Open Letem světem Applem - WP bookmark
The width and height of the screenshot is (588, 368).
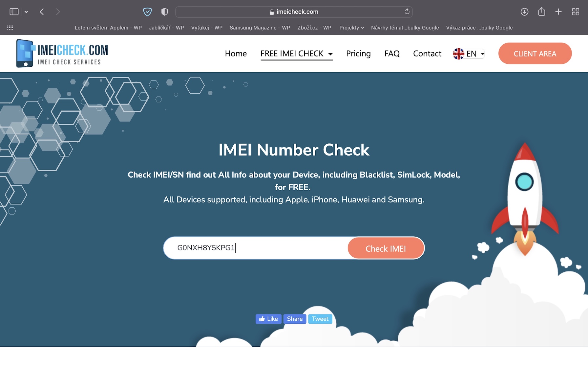click(x=108, y=28)
